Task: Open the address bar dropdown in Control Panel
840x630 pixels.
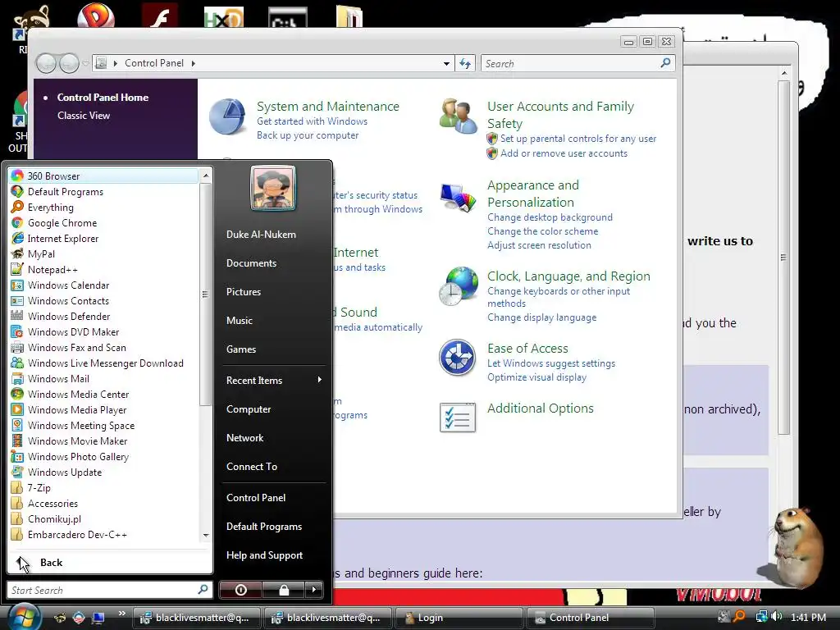Action: coord(446,63)
